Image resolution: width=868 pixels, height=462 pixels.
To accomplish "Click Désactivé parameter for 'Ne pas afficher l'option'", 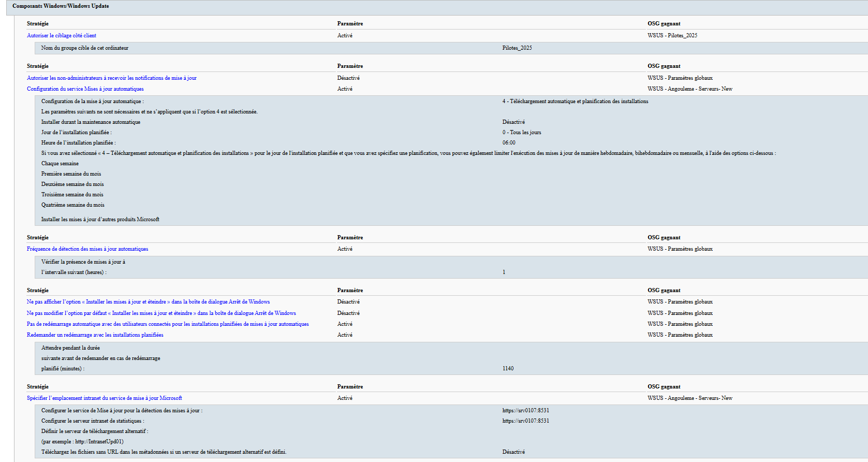I will pyautogui.click(x=348, y=302).
